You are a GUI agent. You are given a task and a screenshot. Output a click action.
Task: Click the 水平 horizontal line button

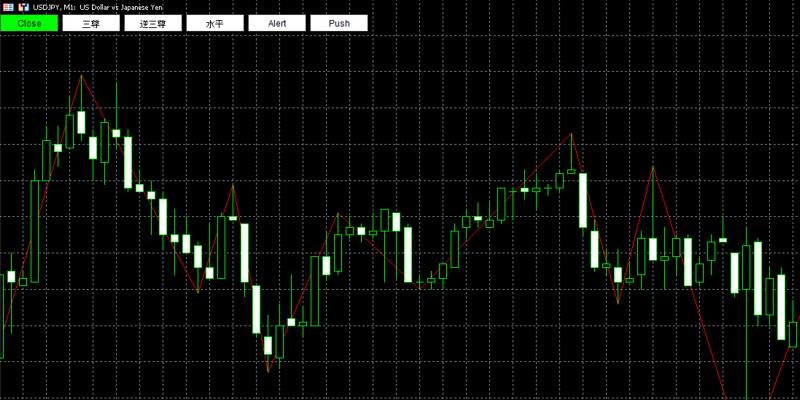point(215,23)
